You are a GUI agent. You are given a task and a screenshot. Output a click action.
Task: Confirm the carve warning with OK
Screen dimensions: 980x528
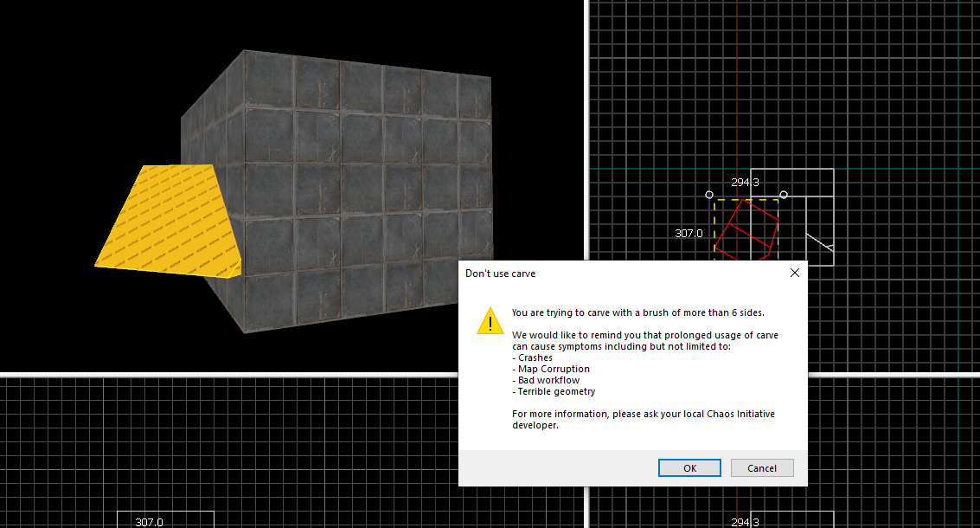coord(689,467)
